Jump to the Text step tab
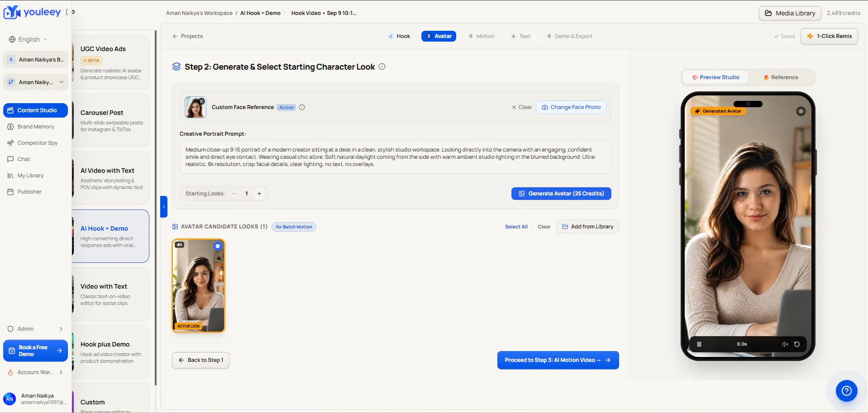The width and height of the screenshot is (868, 413). click(x=520, y=36)
